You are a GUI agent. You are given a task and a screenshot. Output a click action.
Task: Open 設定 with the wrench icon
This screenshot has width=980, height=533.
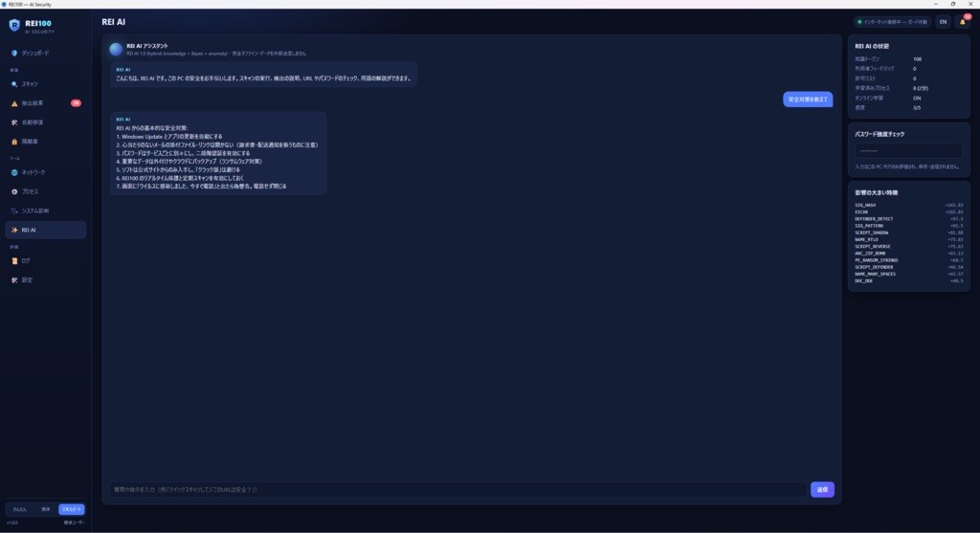[46, 280]
